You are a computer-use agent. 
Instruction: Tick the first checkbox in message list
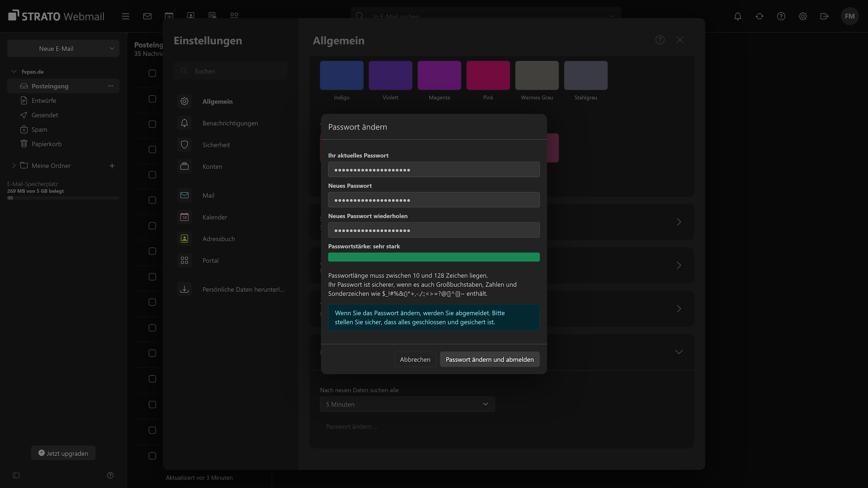(x=152, y=73)
